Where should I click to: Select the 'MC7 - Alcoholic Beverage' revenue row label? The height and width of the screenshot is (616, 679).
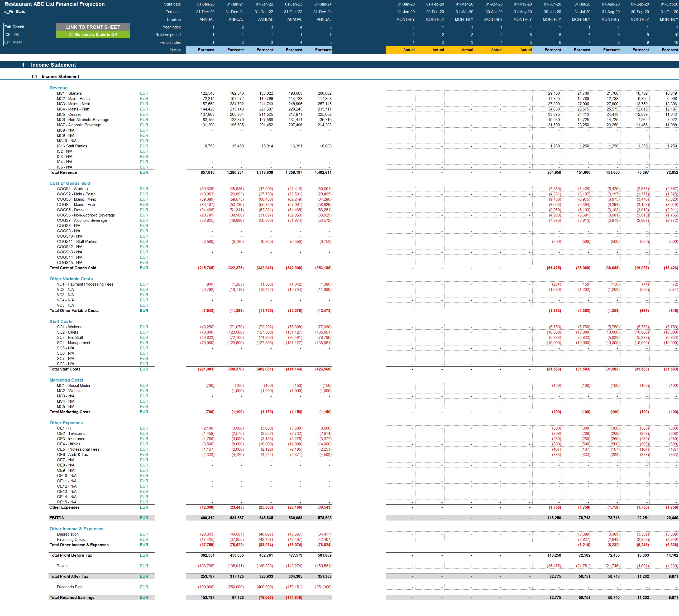pos(79,125)
